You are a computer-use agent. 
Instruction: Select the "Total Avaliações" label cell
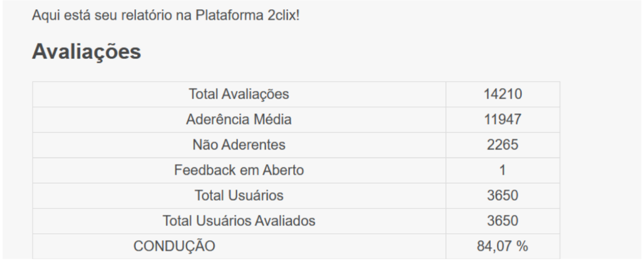(x=239, y=94)
